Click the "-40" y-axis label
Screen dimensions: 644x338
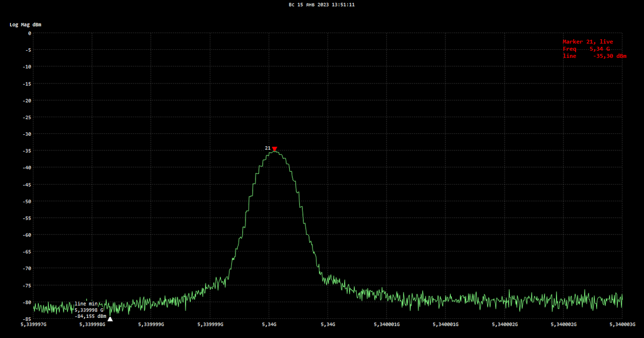point(27,167)
